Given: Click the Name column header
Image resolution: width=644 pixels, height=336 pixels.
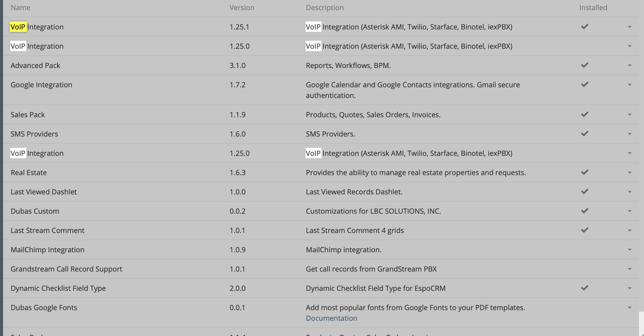Looking at the screenshot, I should (x=20, y=8).
